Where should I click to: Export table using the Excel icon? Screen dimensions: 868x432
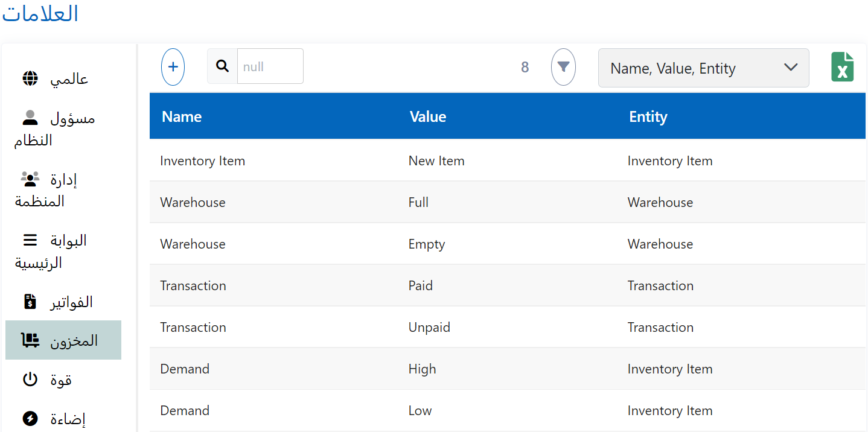pos(842,66)
